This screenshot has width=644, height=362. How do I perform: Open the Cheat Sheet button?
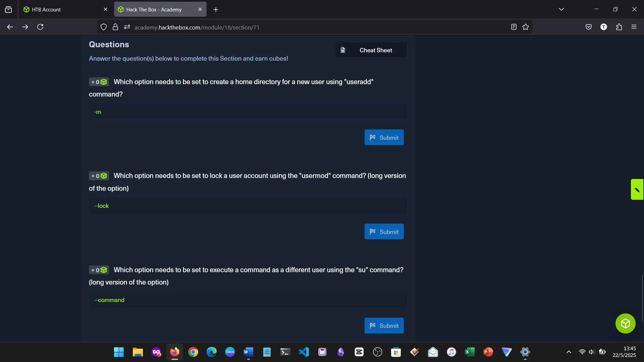click(x=371, y=50)
